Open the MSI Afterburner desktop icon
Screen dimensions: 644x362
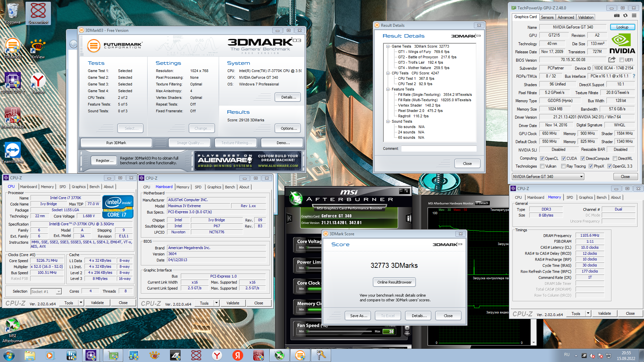12,330
